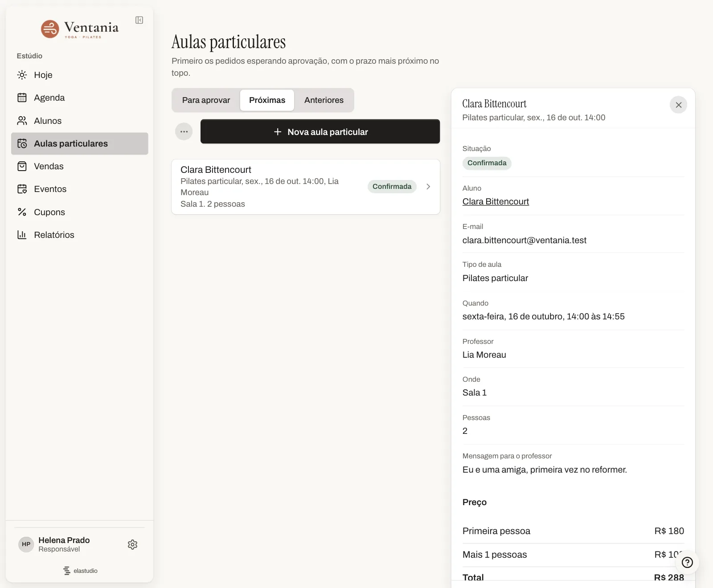713x588 pixels.
Task: Open Hoje via the sun icon
Action: point(22,75)
